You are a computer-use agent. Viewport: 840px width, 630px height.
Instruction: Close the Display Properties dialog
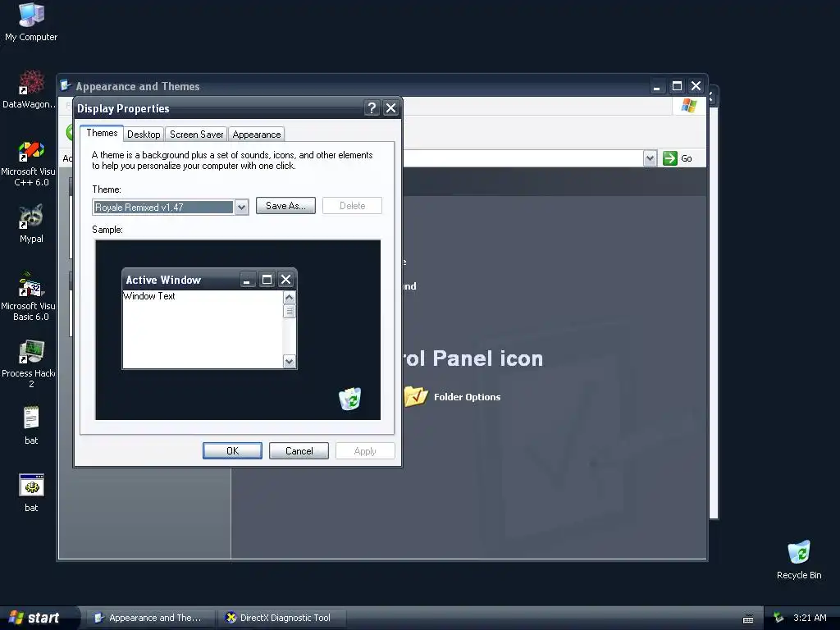[391, 108]
